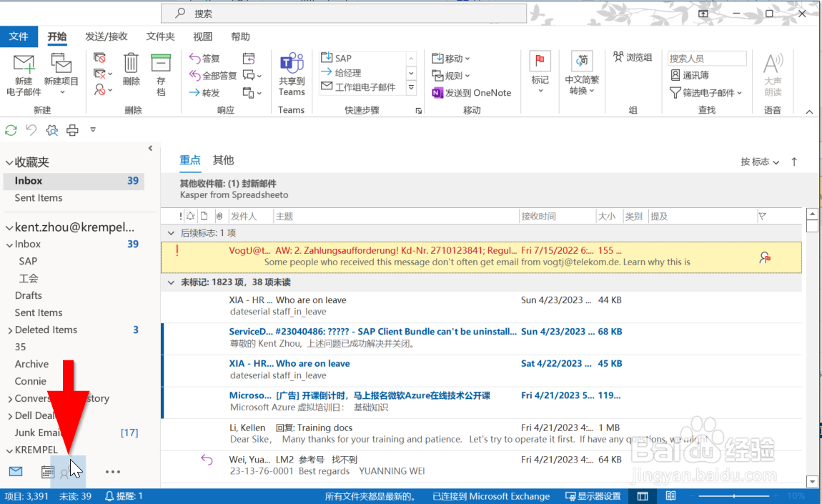This screenshot has width=822, height=504.
Task: Share message to Teams
Action: tap(292, 75)
